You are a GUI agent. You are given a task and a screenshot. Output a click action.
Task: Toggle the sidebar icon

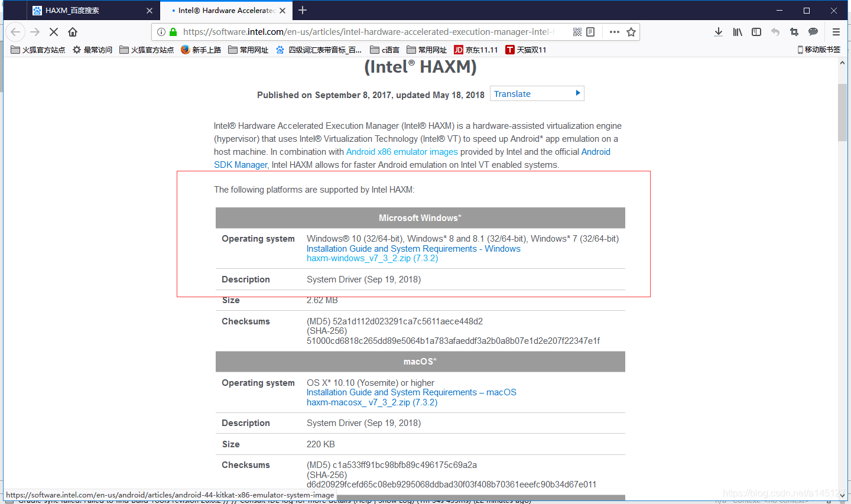(756, 32)
